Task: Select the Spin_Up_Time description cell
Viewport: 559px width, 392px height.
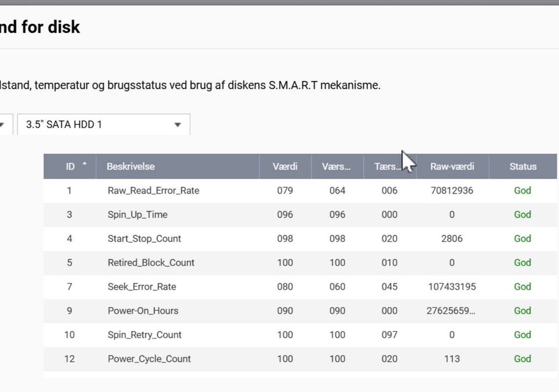Action: tap(137, 215)
